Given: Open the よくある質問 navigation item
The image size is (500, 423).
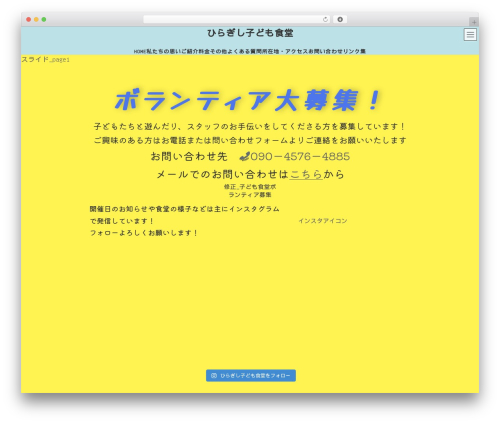Looking at the screenshot, I should coord(244,51).
